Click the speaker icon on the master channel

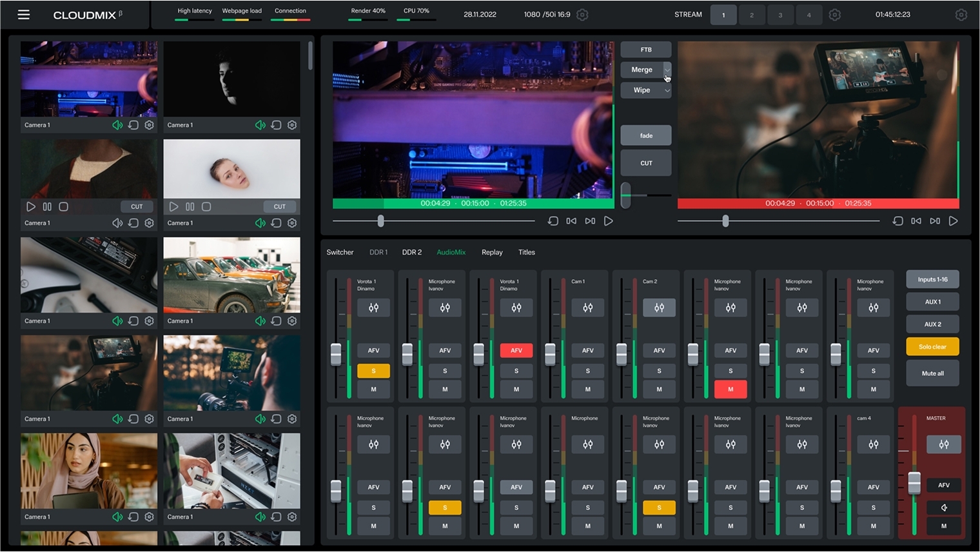pos(943,508)
